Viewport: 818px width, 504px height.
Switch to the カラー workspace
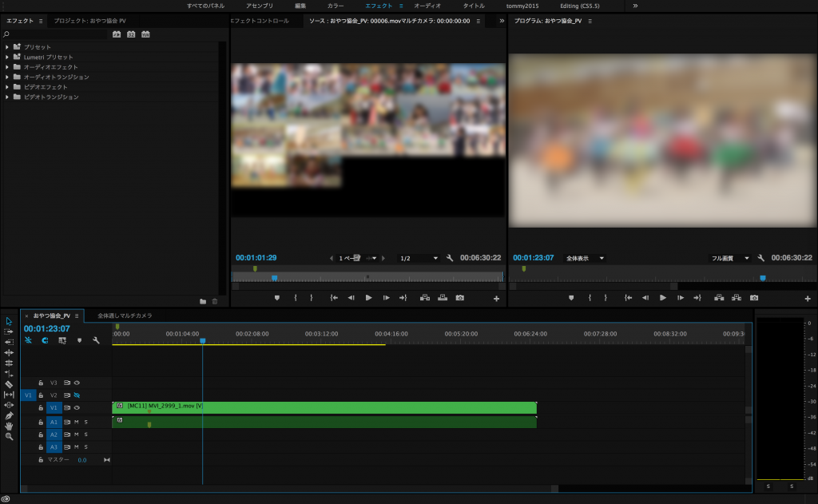coord(336,6)
